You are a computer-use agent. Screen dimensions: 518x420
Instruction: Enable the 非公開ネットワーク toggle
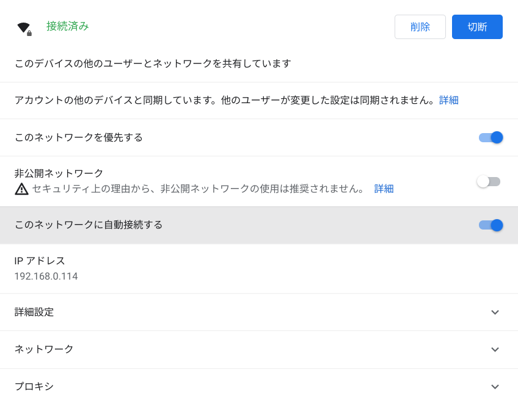click(489, 181)
